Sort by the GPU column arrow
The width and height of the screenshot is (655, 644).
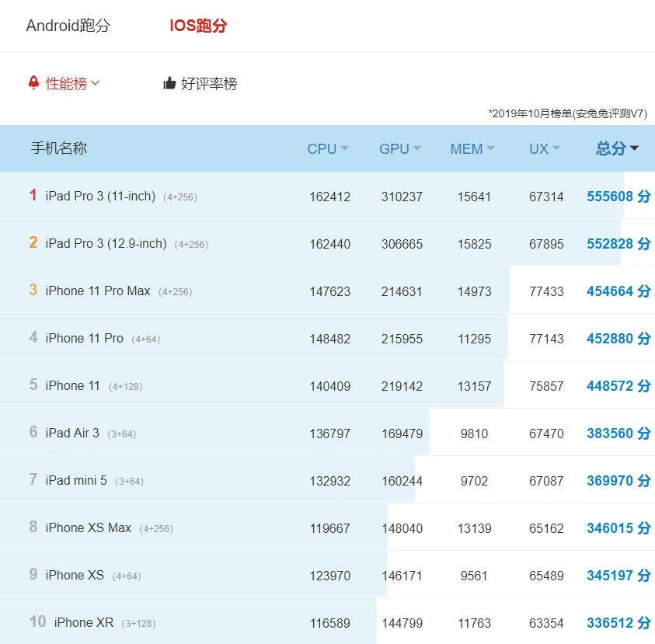(417, 148)
